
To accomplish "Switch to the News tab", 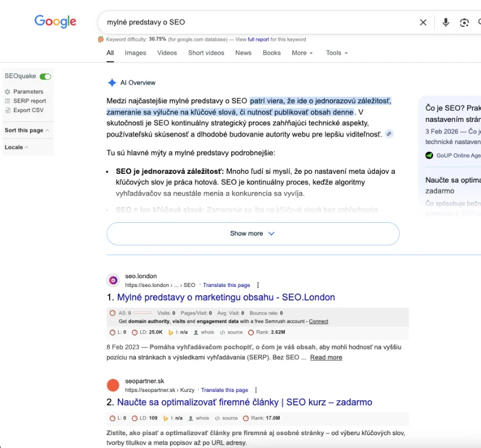I will tap(243, 53).
